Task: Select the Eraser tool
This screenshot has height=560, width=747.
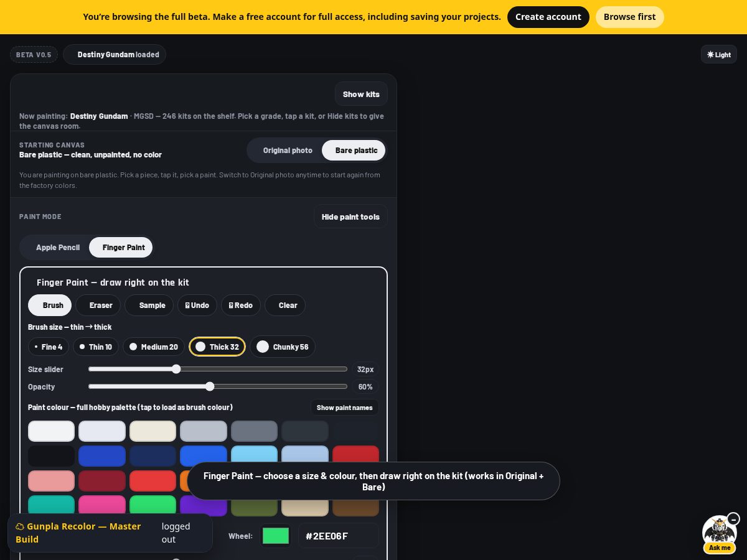Action: [x=98, y=305]
